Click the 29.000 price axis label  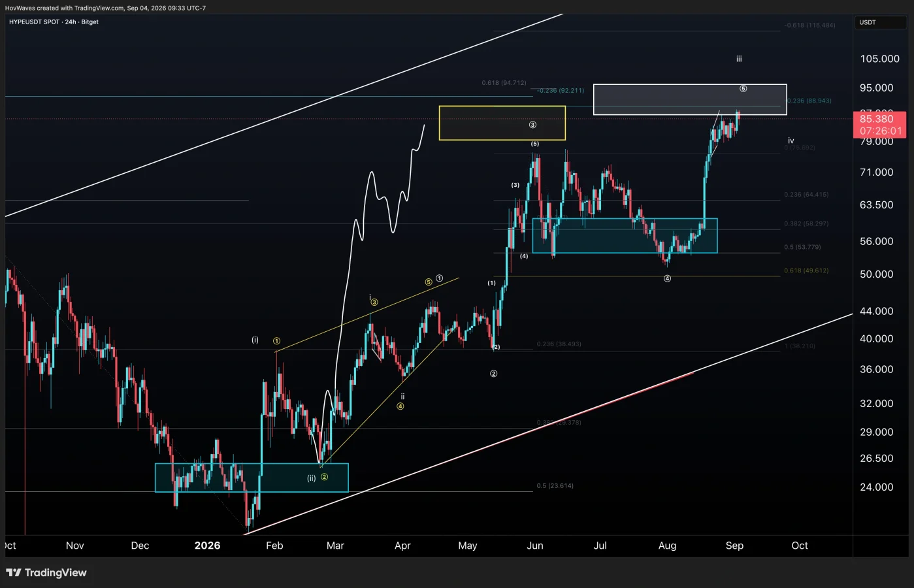876,432
